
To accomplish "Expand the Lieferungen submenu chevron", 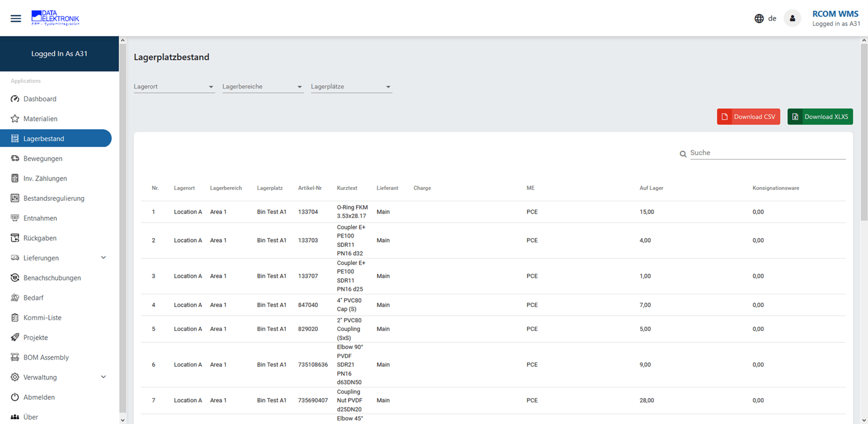I will (x=103, y=258).
